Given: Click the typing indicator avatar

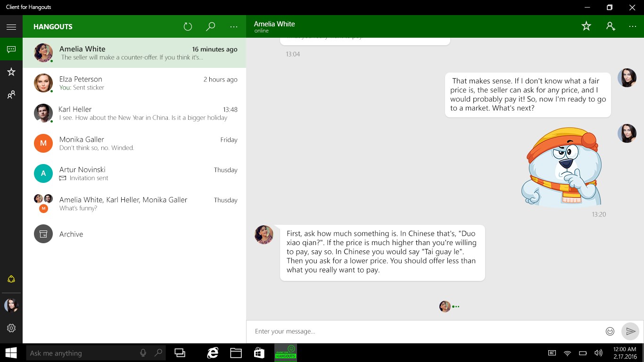Looking at the screenshot, I should point(445,306).
